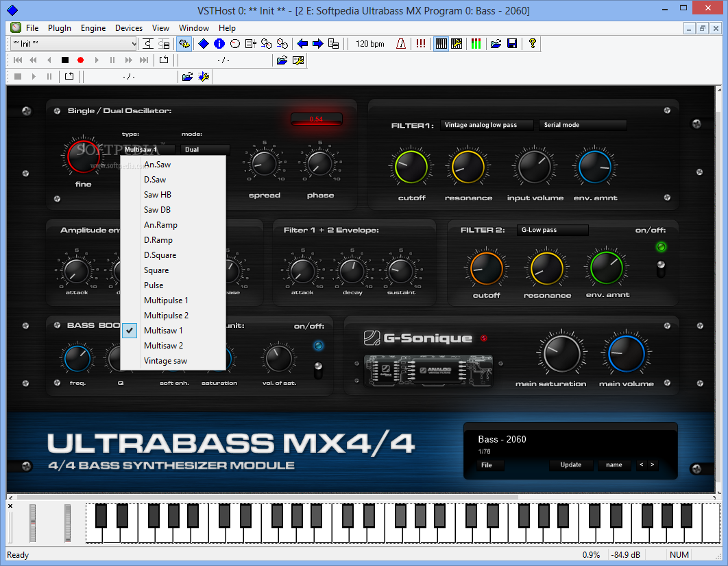Click the open folder icon in main toolbar
Image resolution: width=728 pixels, height=566 pixels.
tap(496, 44)
